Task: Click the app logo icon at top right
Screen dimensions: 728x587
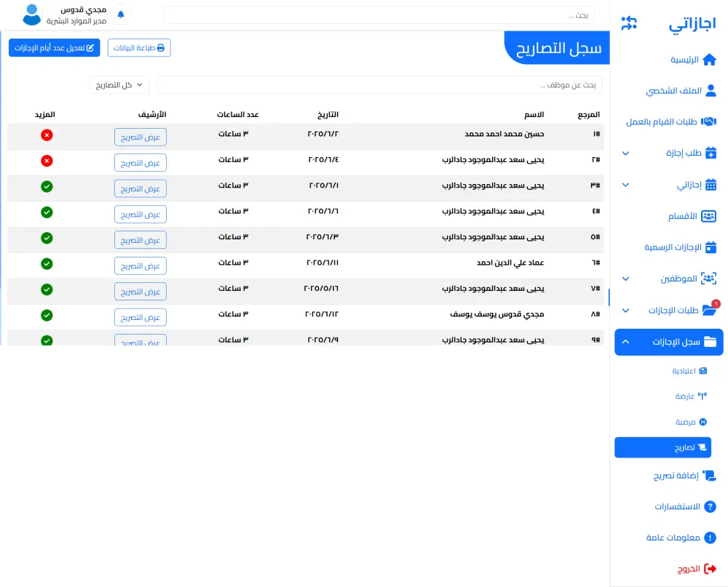Action: (x=628, y=22)
